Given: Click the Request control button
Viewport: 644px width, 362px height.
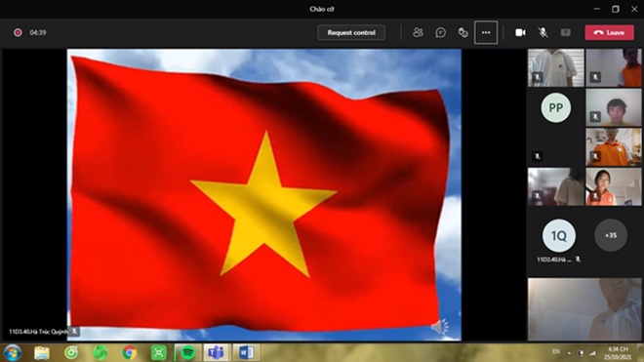Looking at the screenshot, I should [351, 32].
